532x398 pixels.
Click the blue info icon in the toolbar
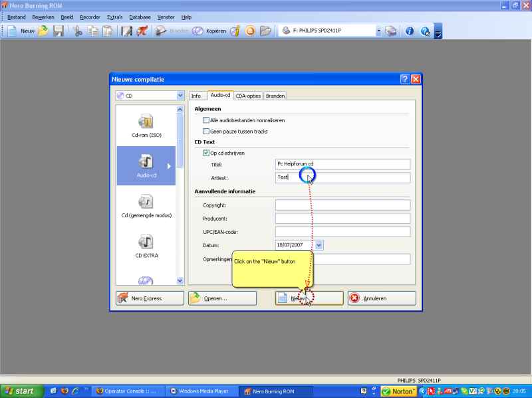(x=410, y=31)
